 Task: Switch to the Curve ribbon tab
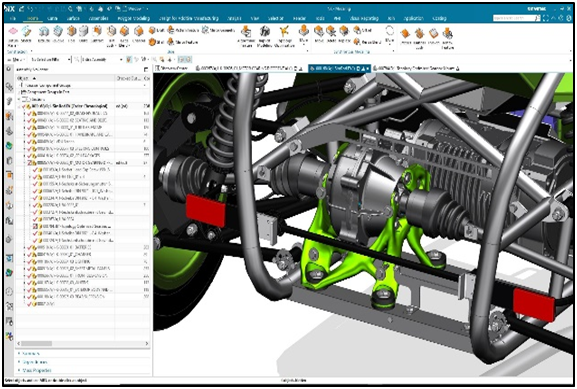tap(52, 18)
